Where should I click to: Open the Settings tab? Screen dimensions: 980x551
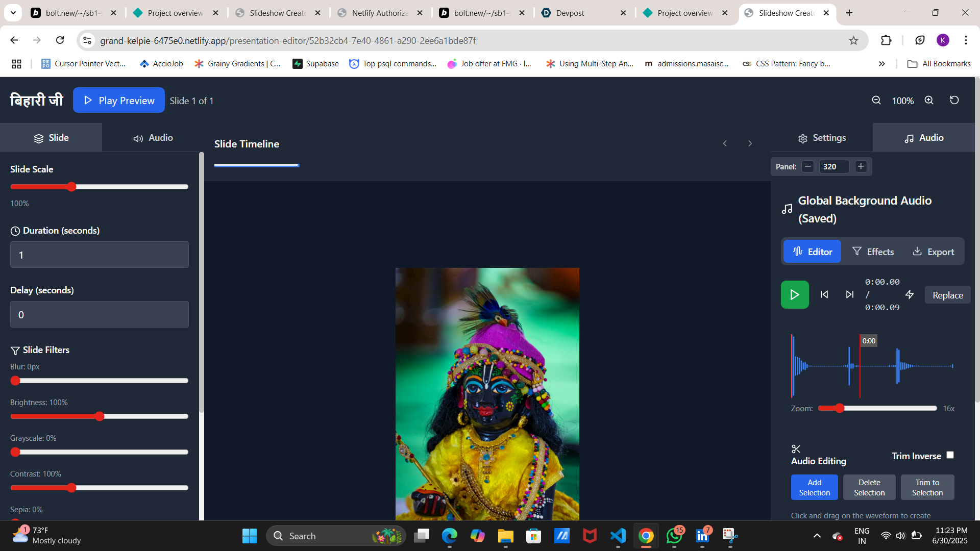pos(822,138)
